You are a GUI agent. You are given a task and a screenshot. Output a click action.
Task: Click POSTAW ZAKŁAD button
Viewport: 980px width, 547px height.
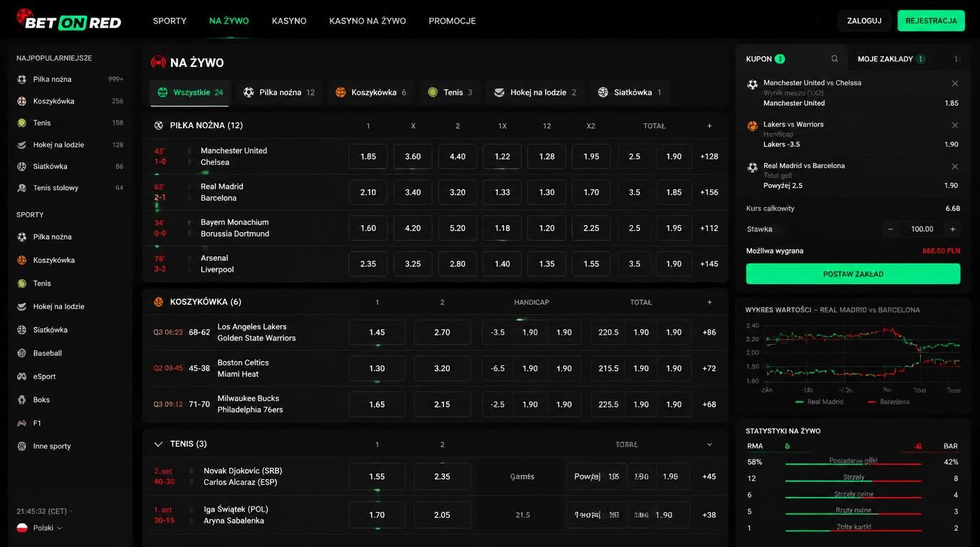853,274
